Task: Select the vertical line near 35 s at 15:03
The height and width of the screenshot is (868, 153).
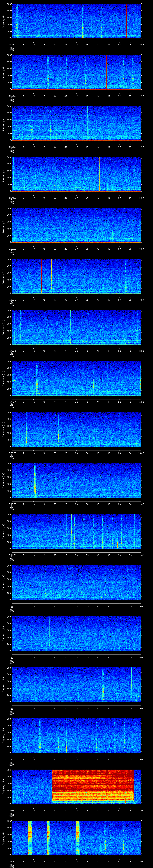Action: click(88, 123)
